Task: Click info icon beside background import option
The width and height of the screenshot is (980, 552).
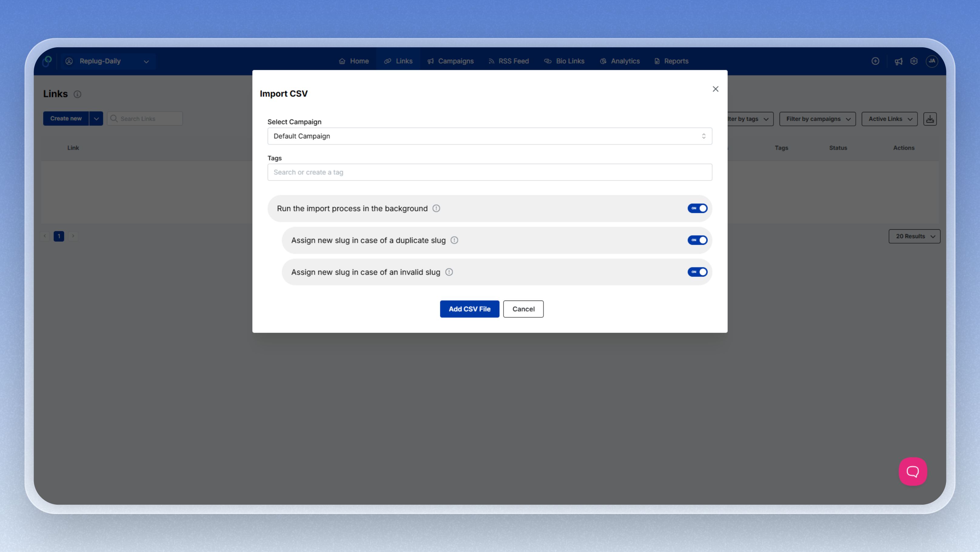Action: pos(436,208)
